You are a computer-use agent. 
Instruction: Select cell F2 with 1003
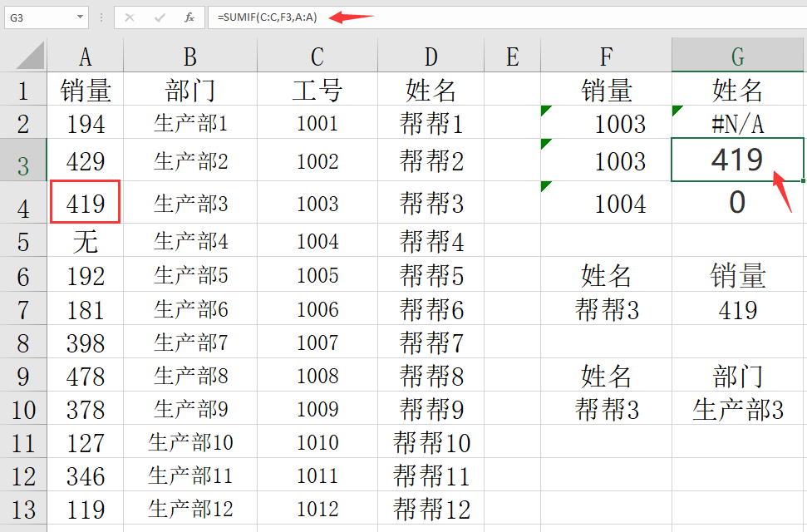pos(606,122)
